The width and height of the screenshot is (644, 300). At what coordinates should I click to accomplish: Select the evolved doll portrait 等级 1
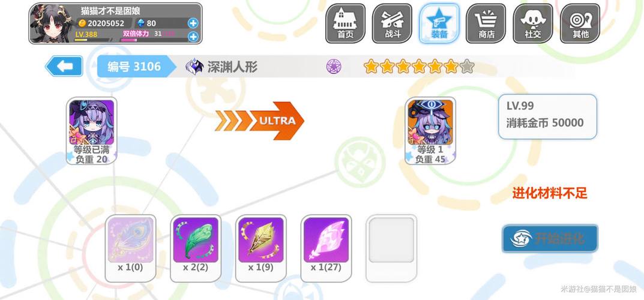[x=430, y=131]
